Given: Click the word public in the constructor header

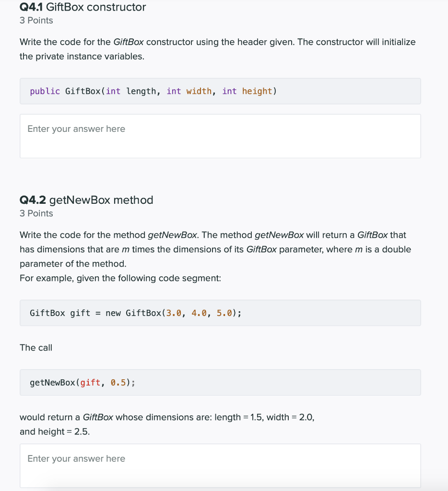Looking at the screenshot, I should coord(45,91).
